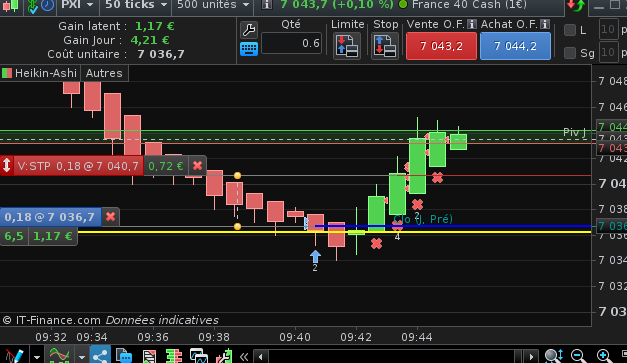Click the blue Achat 7 044,2 button
Image resolution: width=627 pixels, height=363 pixels.
pyautogui.click(x=515, y=46)
